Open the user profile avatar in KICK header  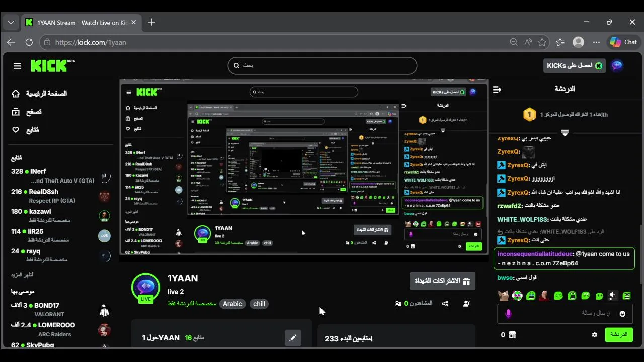click(617, 65)
